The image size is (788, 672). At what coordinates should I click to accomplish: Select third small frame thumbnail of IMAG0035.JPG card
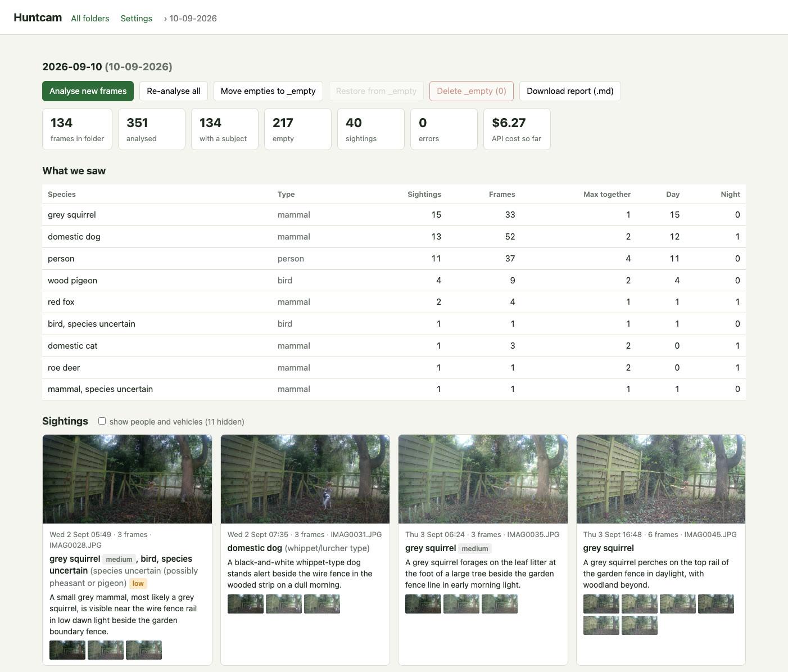tap(500, 604)
